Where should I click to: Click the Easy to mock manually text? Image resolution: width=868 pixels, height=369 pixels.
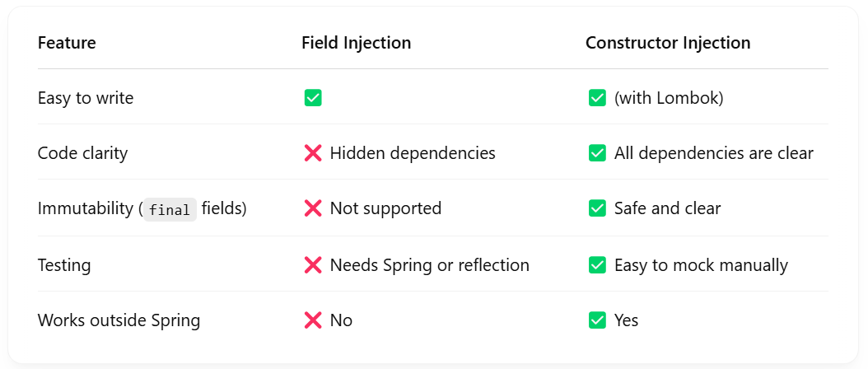click(701, 265)
